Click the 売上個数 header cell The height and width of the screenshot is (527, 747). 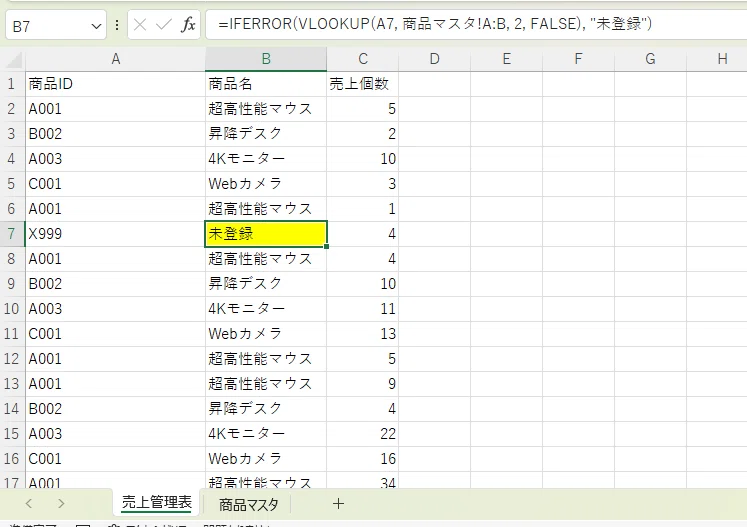pyautogui.click(x=363, y=84)
